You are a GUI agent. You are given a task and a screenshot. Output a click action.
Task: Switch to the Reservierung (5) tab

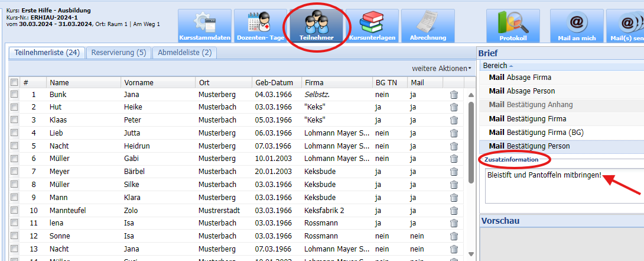(118, 53)
